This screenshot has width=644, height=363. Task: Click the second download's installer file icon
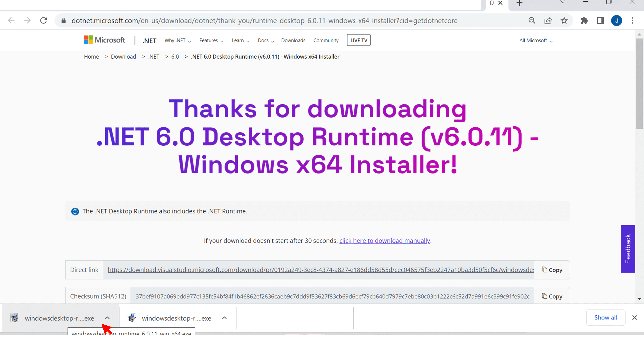point(132,318)
